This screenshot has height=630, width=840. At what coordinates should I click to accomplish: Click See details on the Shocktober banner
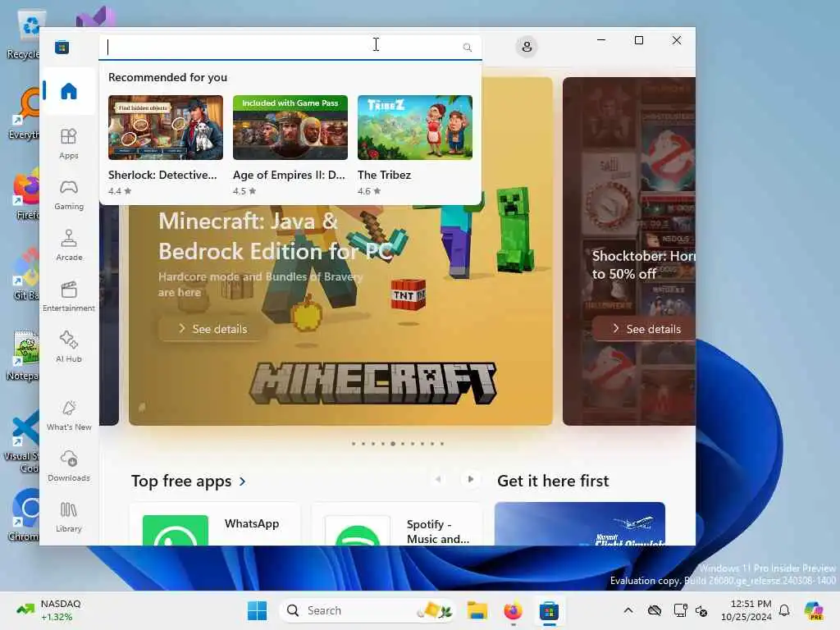[x=645, y=329]
